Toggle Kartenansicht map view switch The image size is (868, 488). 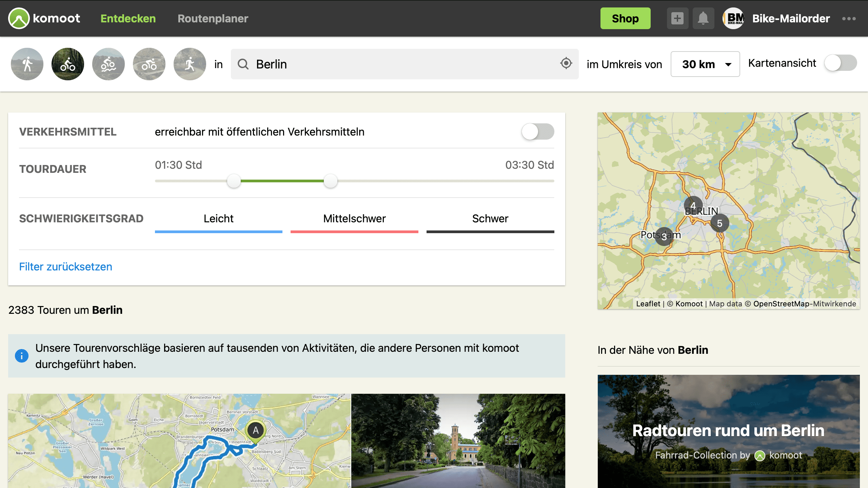click(841, 63)
